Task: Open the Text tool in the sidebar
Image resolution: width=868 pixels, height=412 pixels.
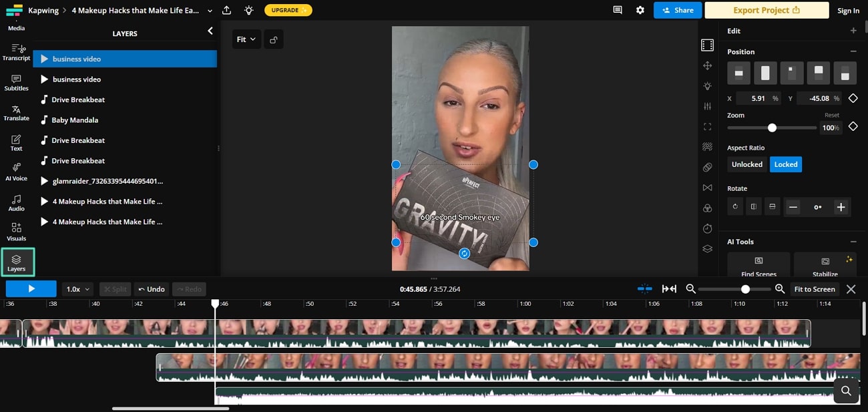Action: click(16, 143)
